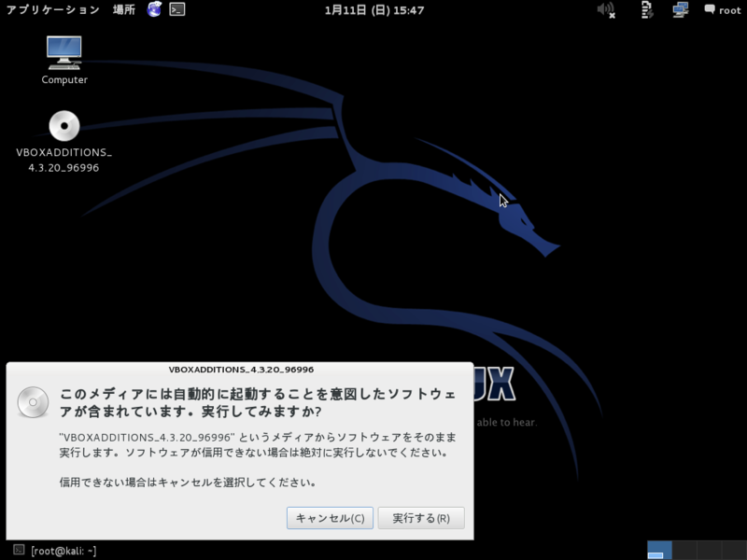This screenshot has height=560, width=747.
Task: Open the 場所 menu
Action: (122, 11)
